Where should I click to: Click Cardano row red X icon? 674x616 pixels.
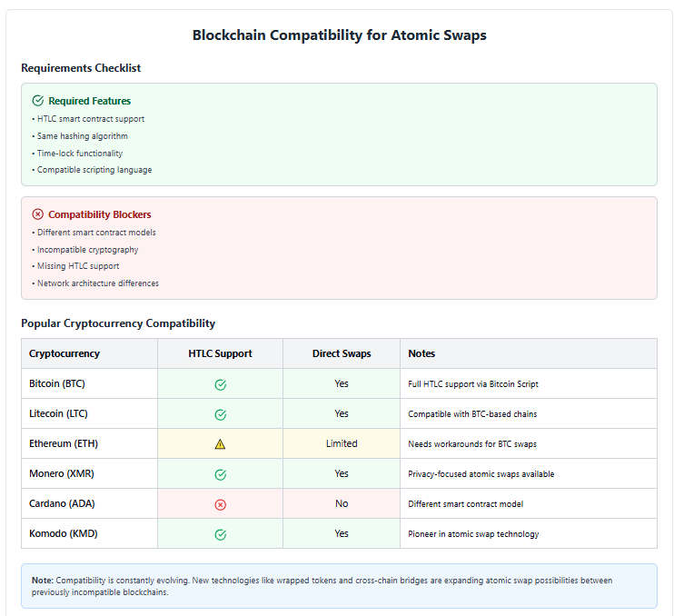tap(220, 504)
